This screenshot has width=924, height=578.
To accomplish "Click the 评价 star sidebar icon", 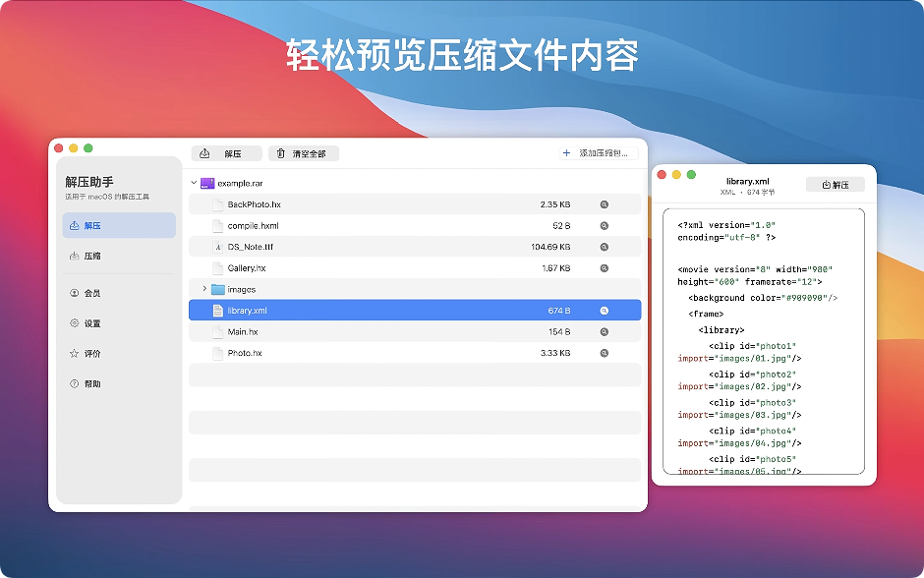I will (x=75, y=354).
